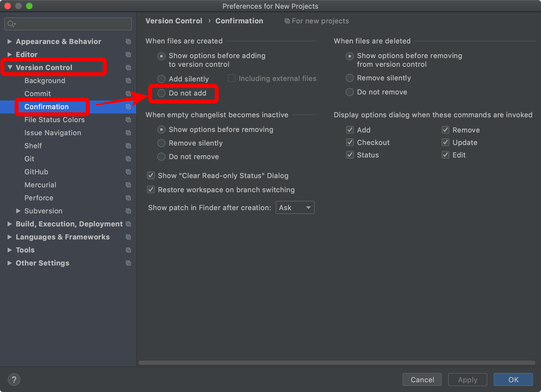Expand the Subversion tree node
Viewport: 541px width, 392px height.
[x=18, y=211]
